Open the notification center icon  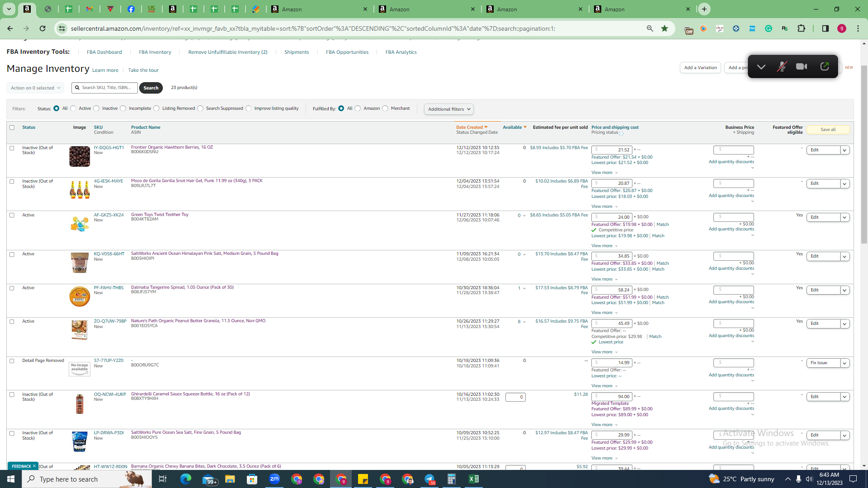[x=854, y=479]
